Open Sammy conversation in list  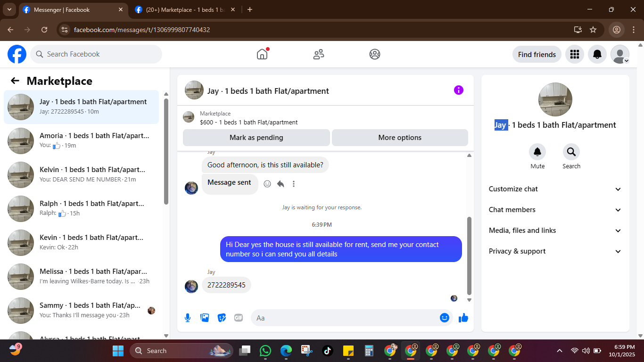point(81,311)
